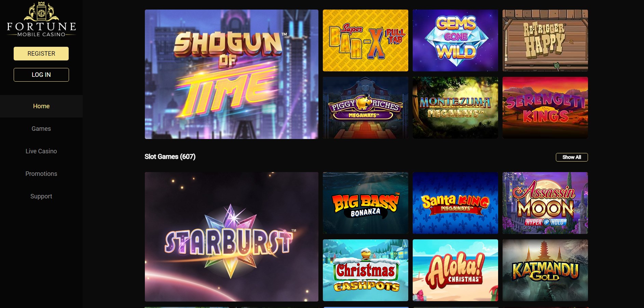
Task: Launch Super Bar-X Pull Tab game
Action: (x=365, y=40)
